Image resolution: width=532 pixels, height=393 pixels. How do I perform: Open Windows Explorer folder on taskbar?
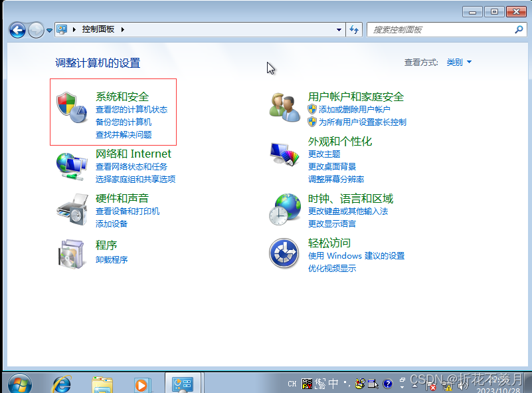click(102, 384)
